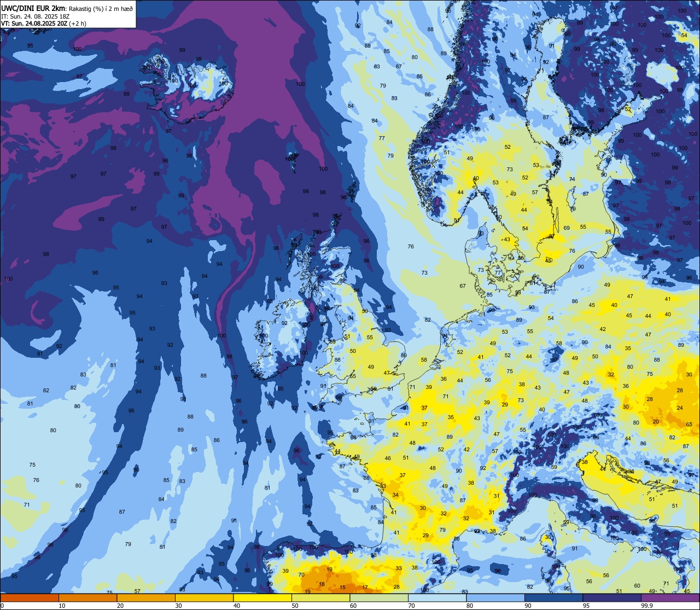Select the legend segment between 10 and 20
The width and height of the screenshot is (700, 610).
87,597
